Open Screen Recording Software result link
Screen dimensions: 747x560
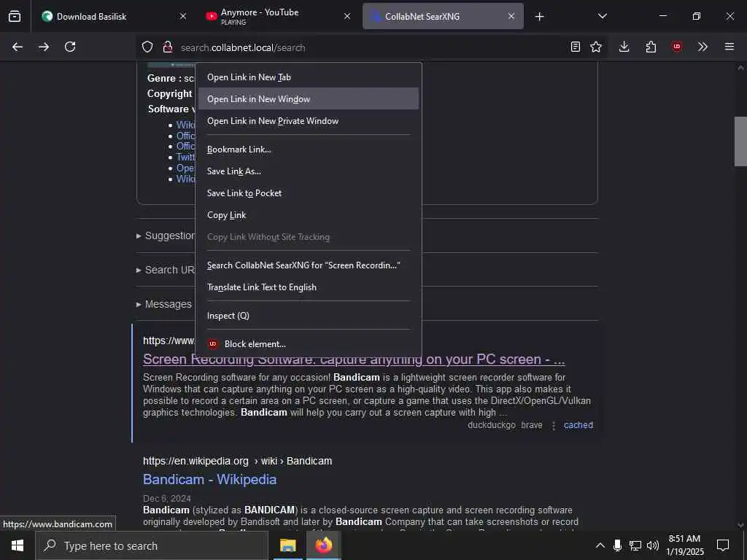[354, 359]
